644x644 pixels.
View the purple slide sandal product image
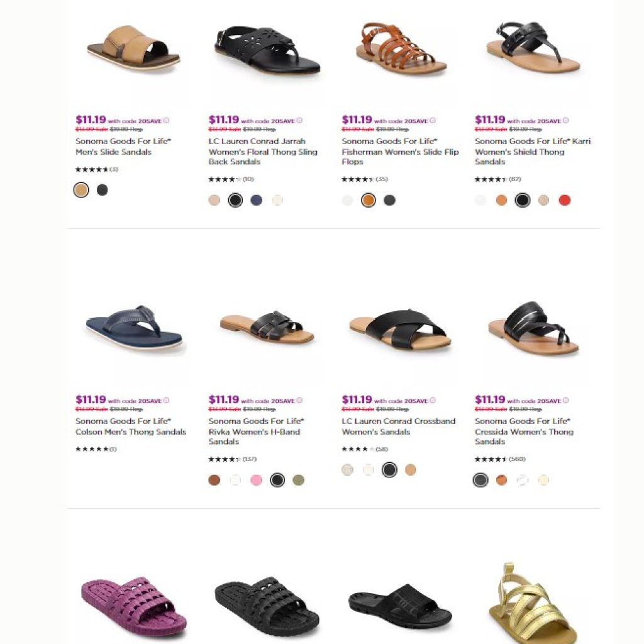[x=134, y=606]
